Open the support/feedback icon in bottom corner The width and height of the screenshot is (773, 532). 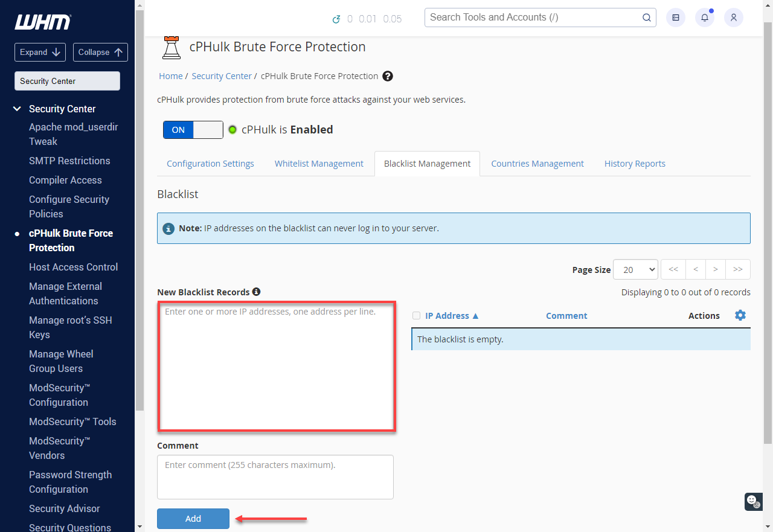coord(752,502)
